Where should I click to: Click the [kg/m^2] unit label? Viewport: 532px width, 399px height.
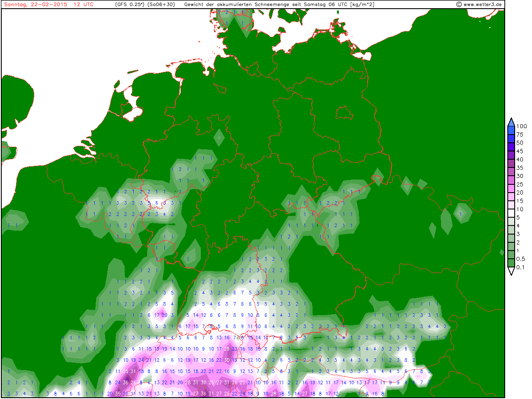tap(362, 4)
